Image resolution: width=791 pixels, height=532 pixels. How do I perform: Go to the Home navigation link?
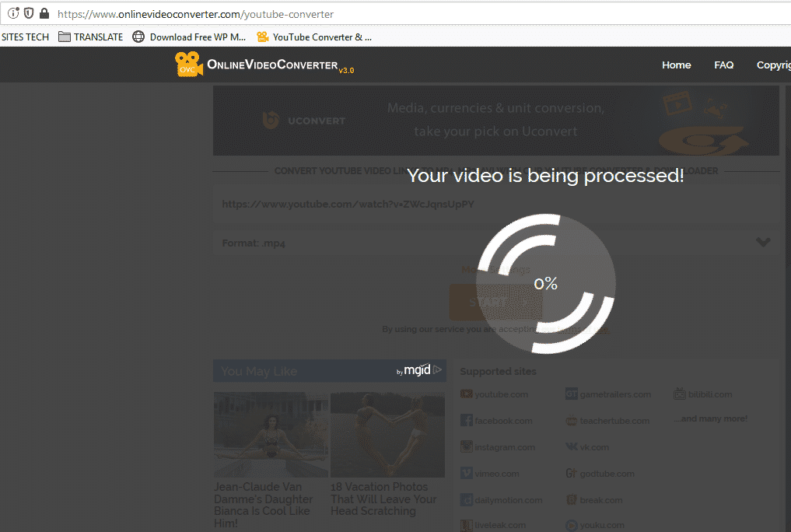pos(677,65)
